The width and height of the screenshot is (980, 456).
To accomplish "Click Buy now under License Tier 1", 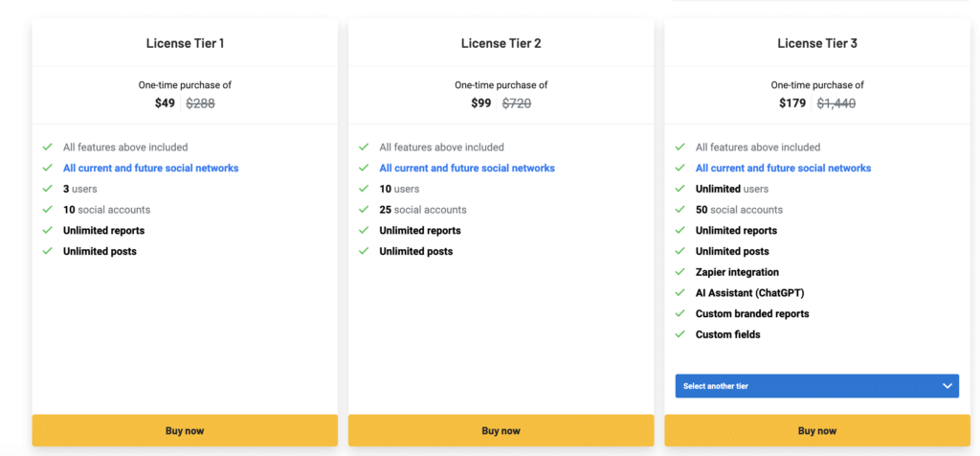I will [185, 431].
